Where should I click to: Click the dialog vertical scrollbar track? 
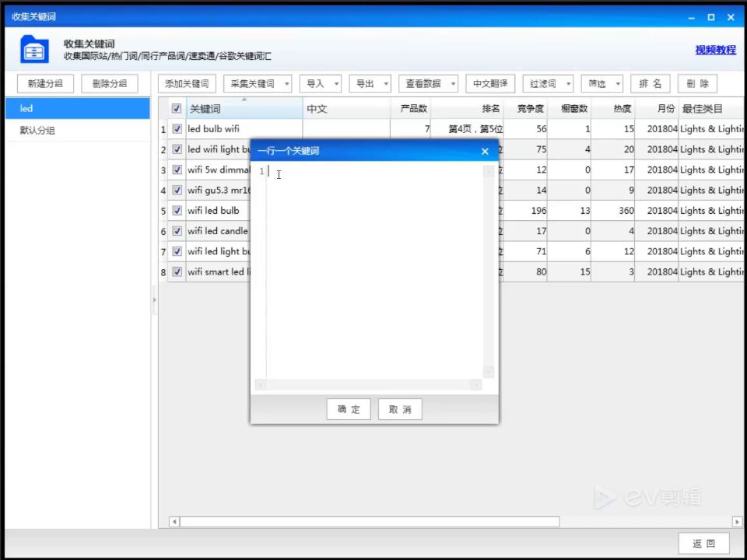489,271
